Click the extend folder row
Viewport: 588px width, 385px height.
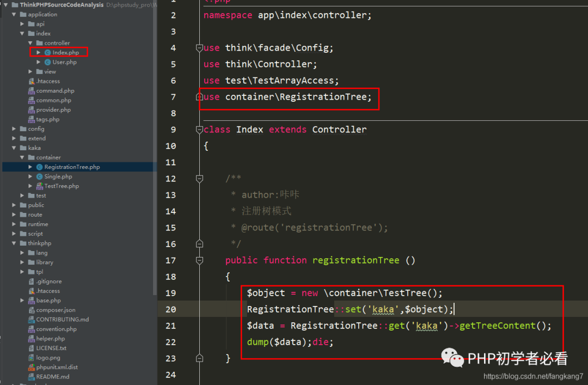(79, 138)
